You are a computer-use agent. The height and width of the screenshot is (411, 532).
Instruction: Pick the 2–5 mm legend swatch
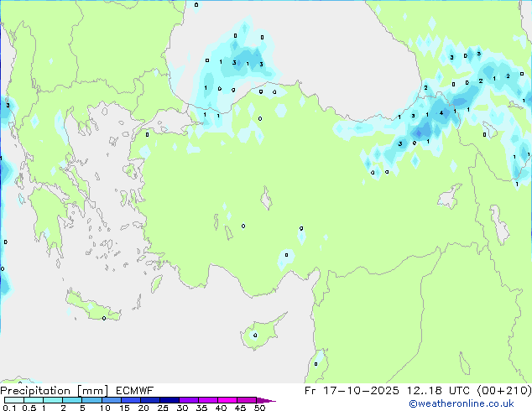[x=72, y=400]
